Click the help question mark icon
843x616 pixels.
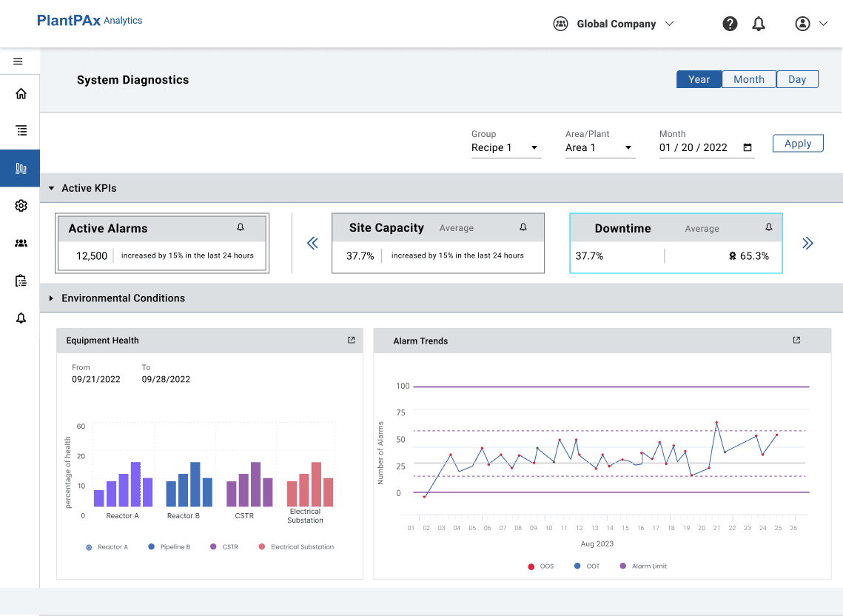click(x=730, y=24)
